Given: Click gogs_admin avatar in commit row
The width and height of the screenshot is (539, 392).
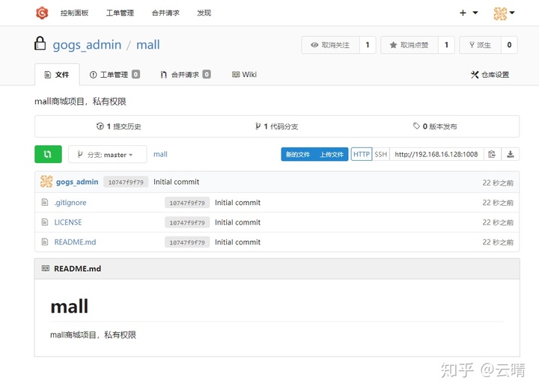Looking at the screenshot, I should [x=46, y=182].
